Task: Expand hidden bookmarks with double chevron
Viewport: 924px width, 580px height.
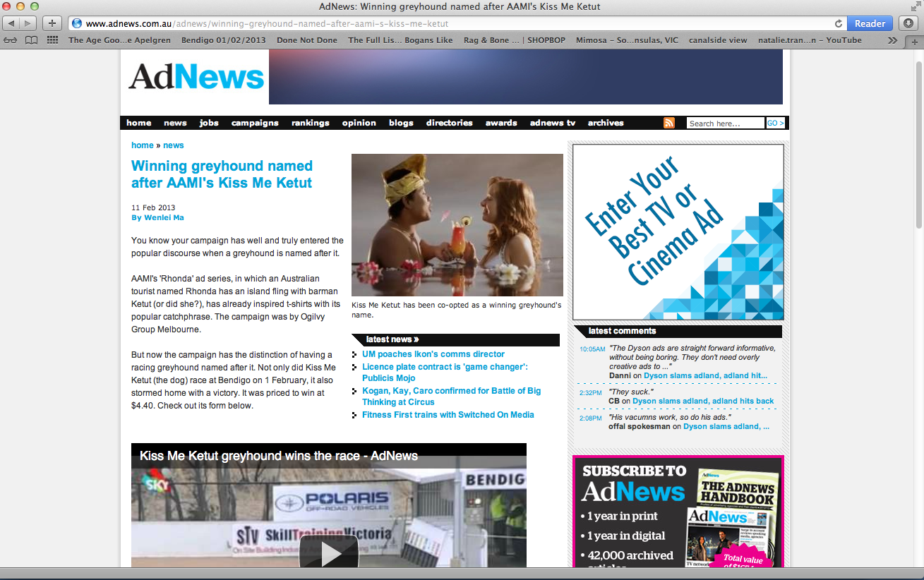Action: pyautogui.click(x=893, y=40)
